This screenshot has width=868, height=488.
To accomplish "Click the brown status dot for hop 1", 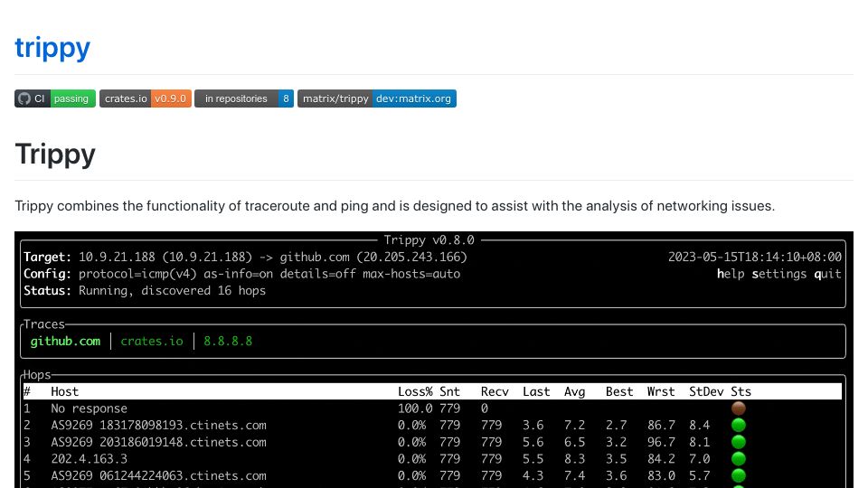I will [x=739, y=408].
